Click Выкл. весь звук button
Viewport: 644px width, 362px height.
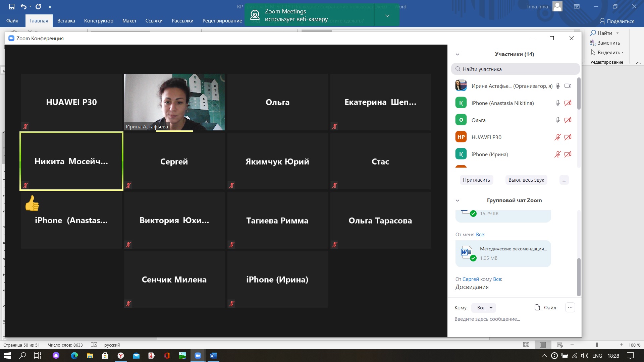click(526, 180)
